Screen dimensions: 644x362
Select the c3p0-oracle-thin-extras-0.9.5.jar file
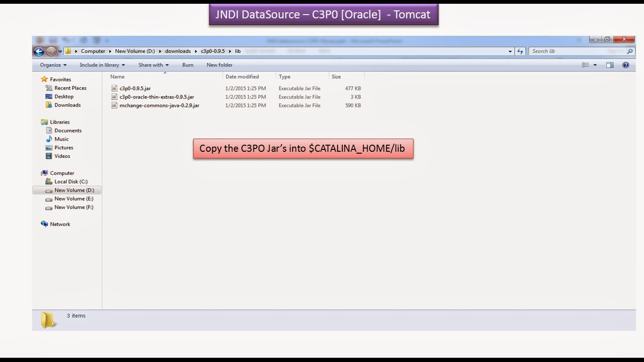coord(157,97)
